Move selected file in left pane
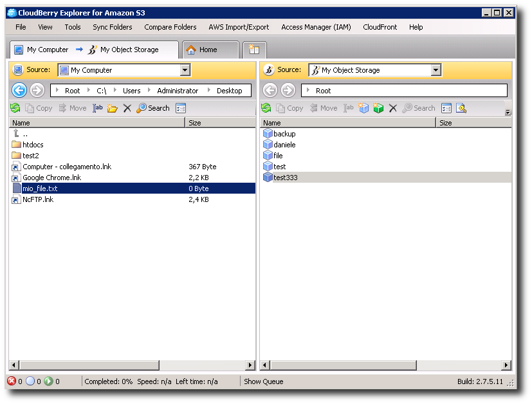 pos(73,108)
